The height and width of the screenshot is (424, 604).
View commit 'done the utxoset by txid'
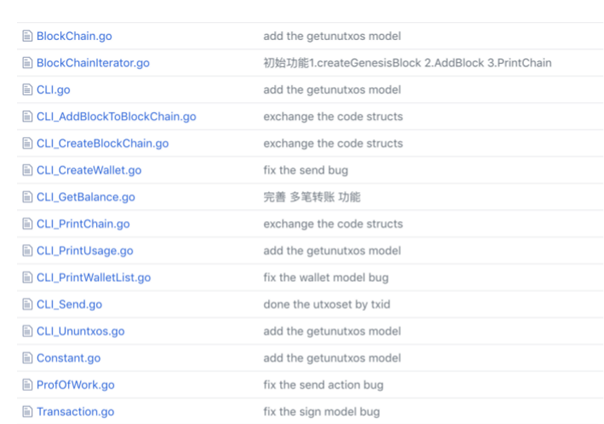coord(326,304)
